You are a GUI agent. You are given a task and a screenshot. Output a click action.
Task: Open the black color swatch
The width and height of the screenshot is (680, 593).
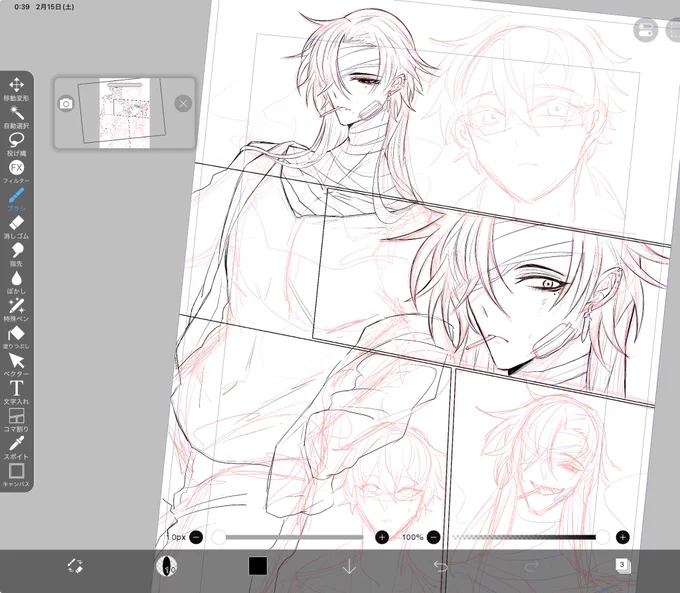pyautogui.click(x=258, y=566)
